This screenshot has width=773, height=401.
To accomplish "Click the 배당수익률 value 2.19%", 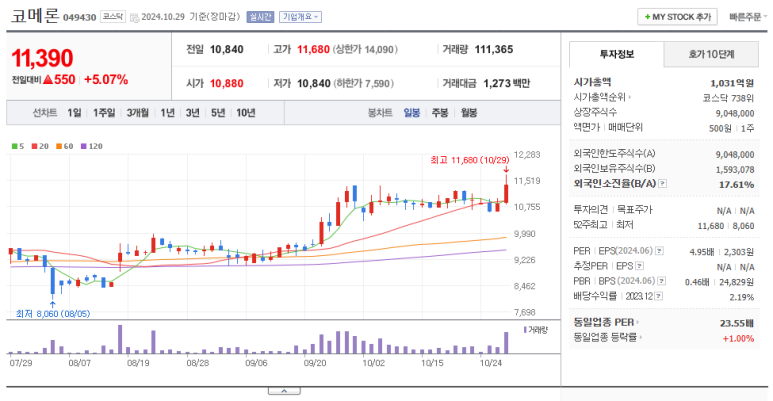I will click(742, 297).
